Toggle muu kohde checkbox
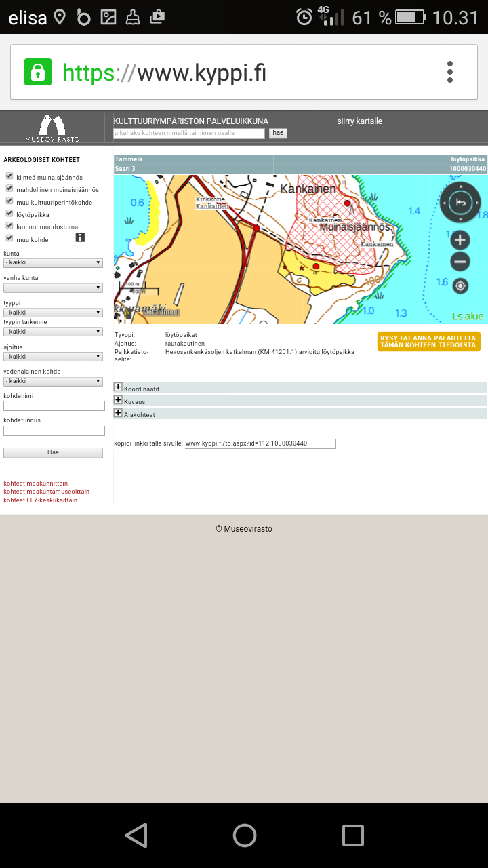 coord(9,238)
